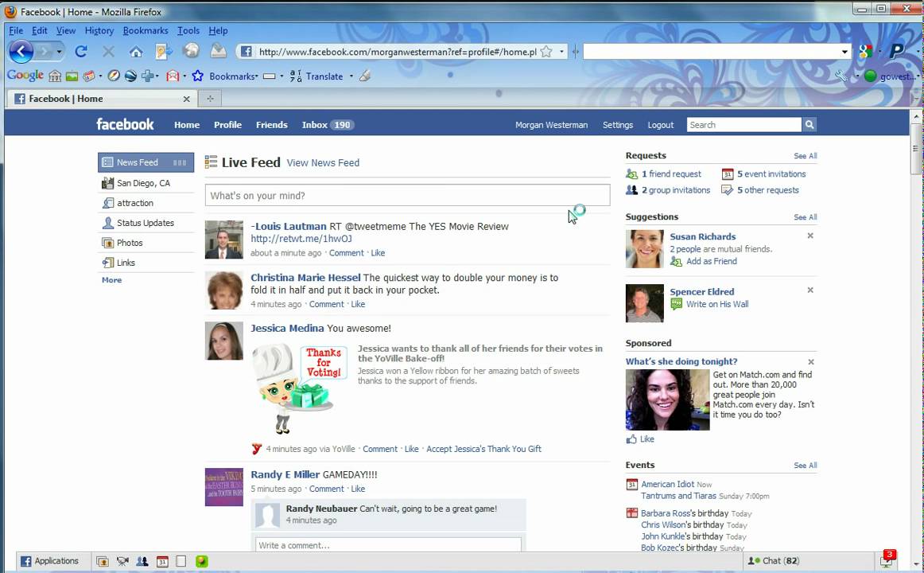
Task: Open the History menu
Action: 99,31
